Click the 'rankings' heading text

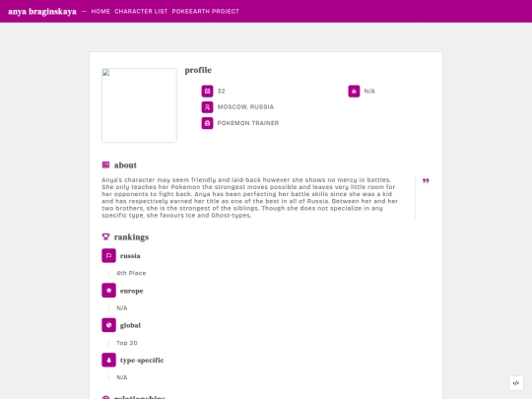[x=131, y=237]
